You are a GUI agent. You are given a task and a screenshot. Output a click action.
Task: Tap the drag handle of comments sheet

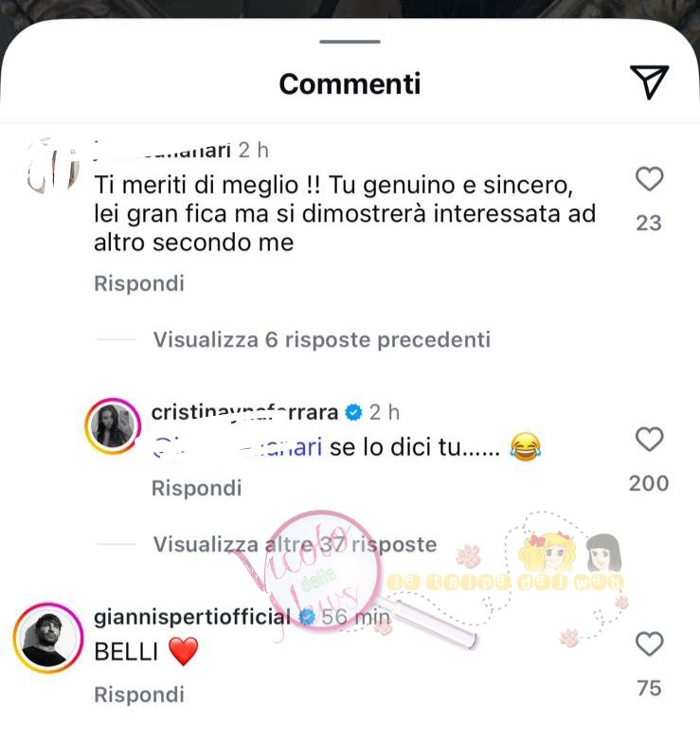pyautogui.click(x=350, y=42)
